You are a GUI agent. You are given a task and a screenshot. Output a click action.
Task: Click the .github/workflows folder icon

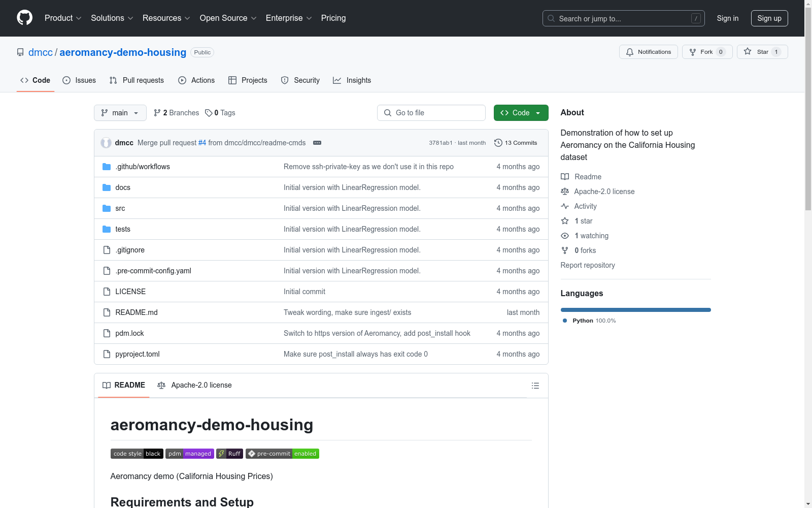[x=107, y=167]
